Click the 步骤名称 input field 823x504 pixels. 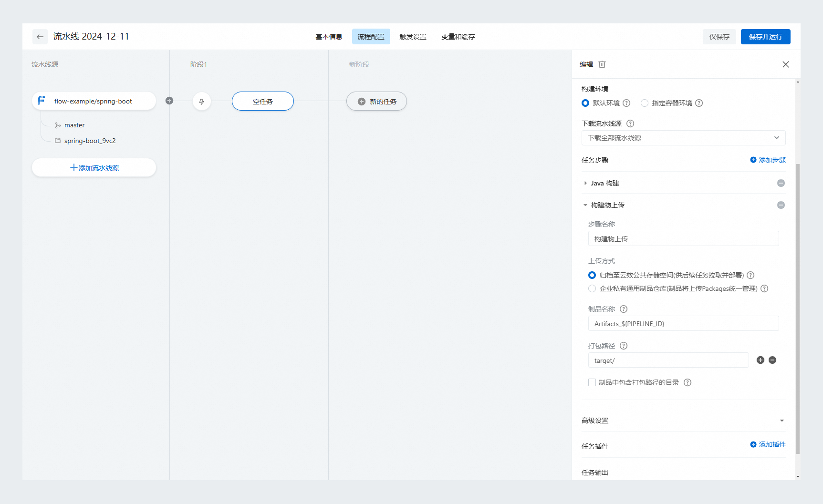click(x=683, y=238)
